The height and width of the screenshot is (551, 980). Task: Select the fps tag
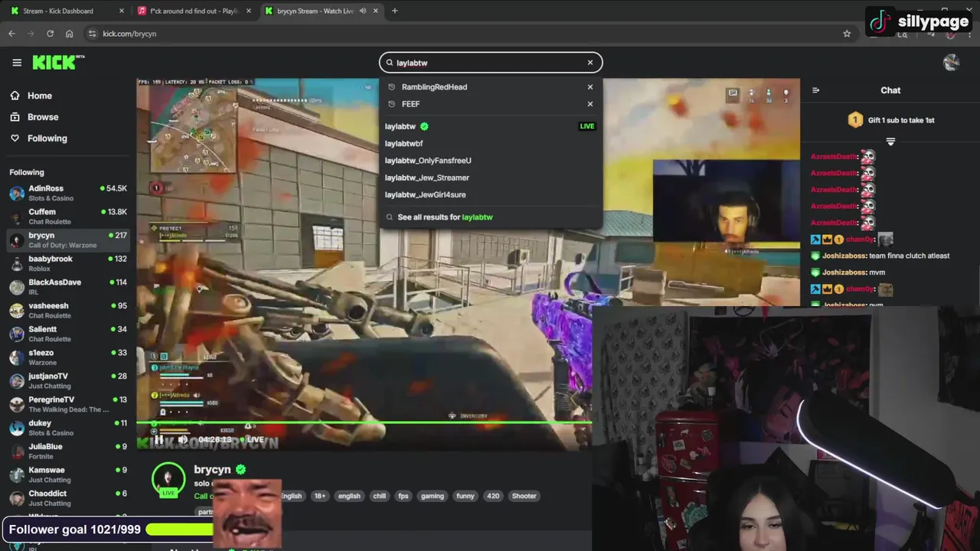point(403,496)
